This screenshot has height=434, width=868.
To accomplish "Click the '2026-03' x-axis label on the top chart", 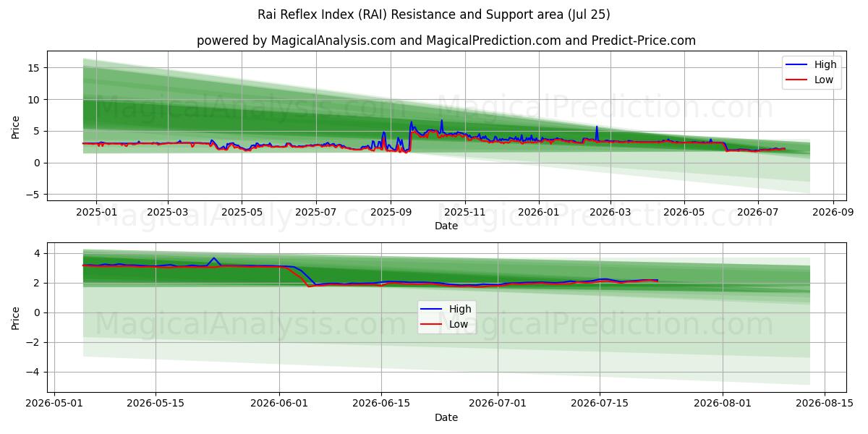I will [x=610, y=212].
